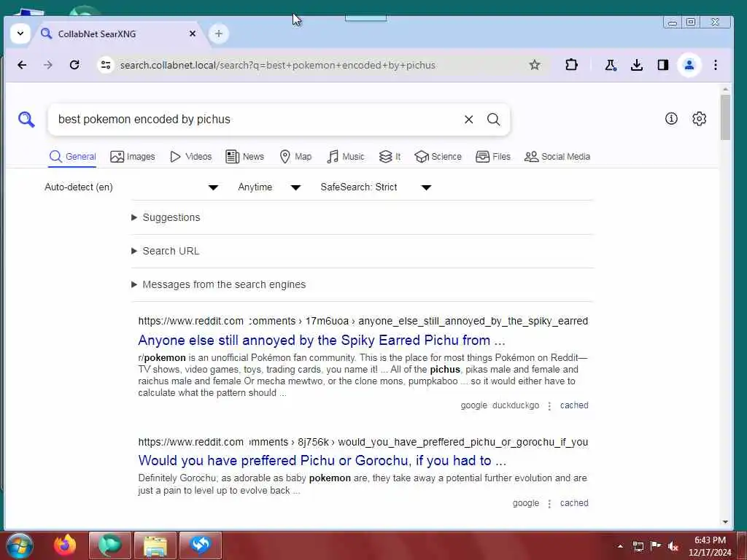Click the SearXNG magnifier logo
This screenshot has width=747, height=560.
[26, 119]
